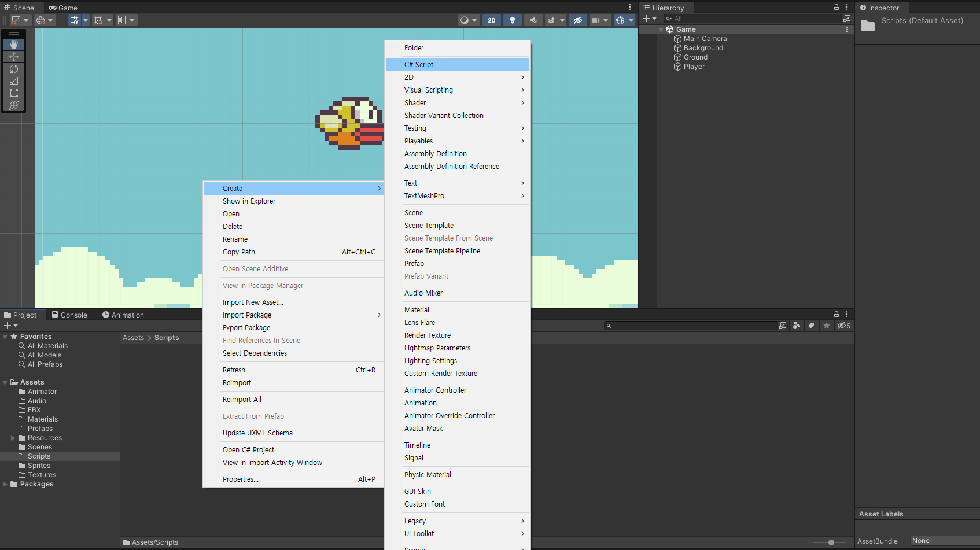
Task: Select the Hand (View) tool
Action: 14,45
